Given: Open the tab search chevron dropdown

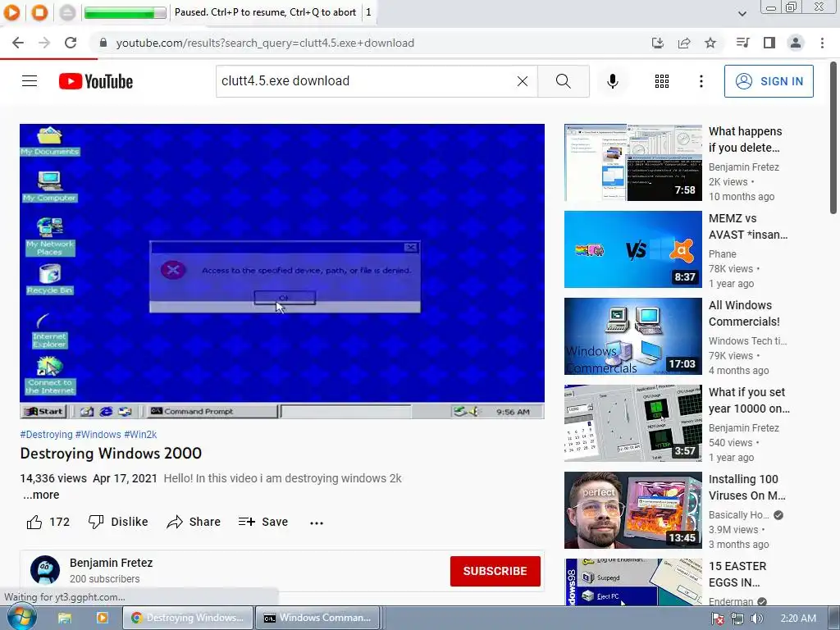Looking at the screenshot, I should pos(742,13).
